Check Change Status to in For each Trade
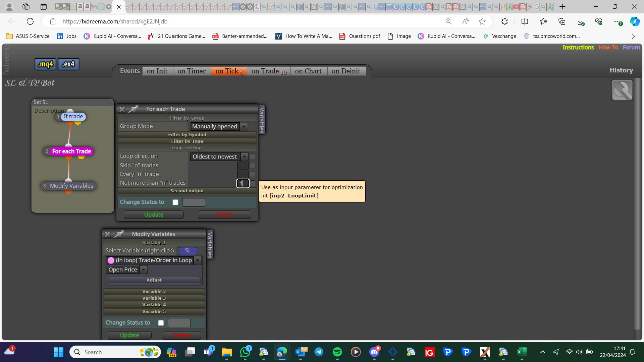This screenshot has width=644, height=362. pyautogui.click(x=175, y=202)
